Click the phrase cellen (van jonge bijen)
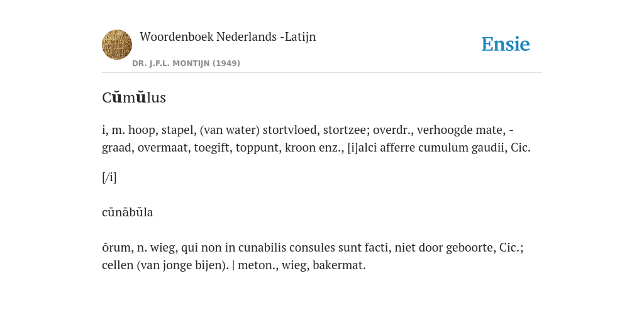The image size is (644, 322). tap(165, 265)
